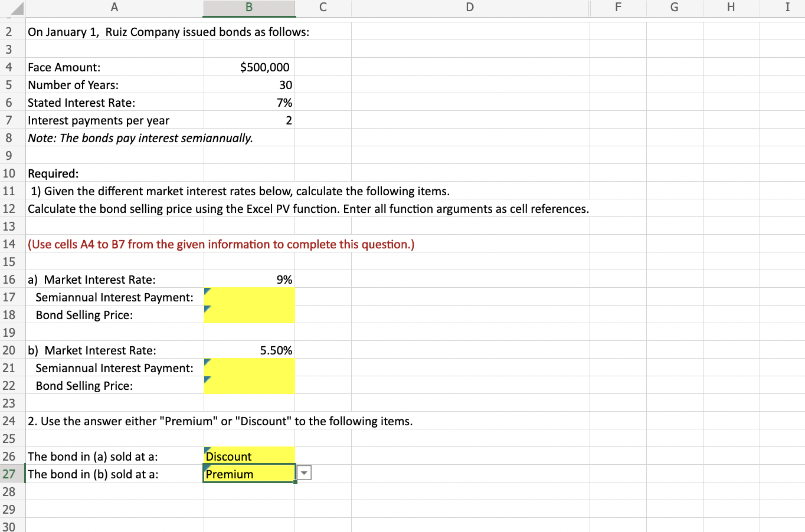Click the Premium or Discount instruction in row 24

tap(220, 421)
